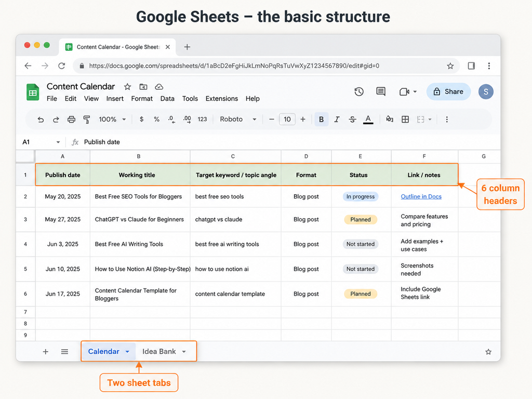Expand the Merge cells dropdown arrow
This screenshot has height=399, width=532.
(x=430, y=119)
